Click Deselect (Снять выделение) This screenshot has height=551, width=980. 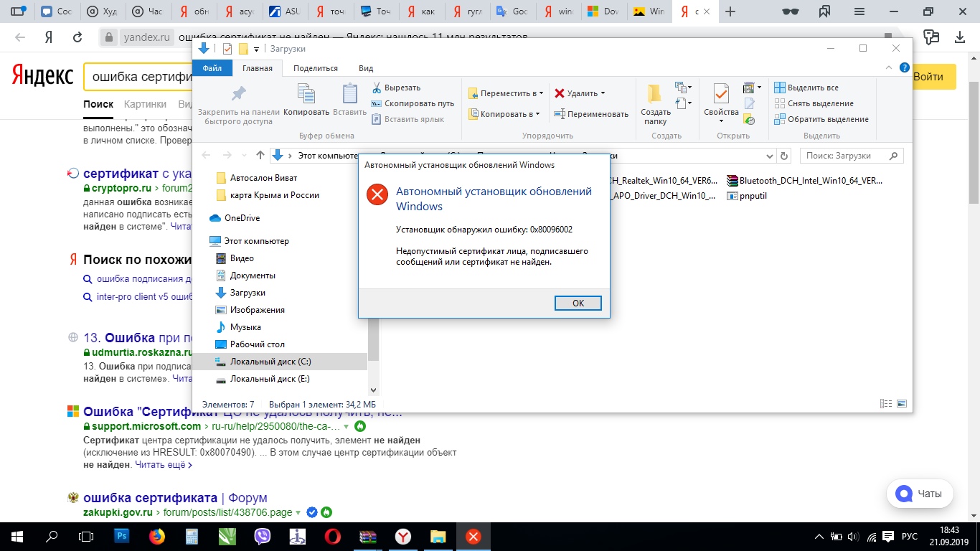[814, 103]
